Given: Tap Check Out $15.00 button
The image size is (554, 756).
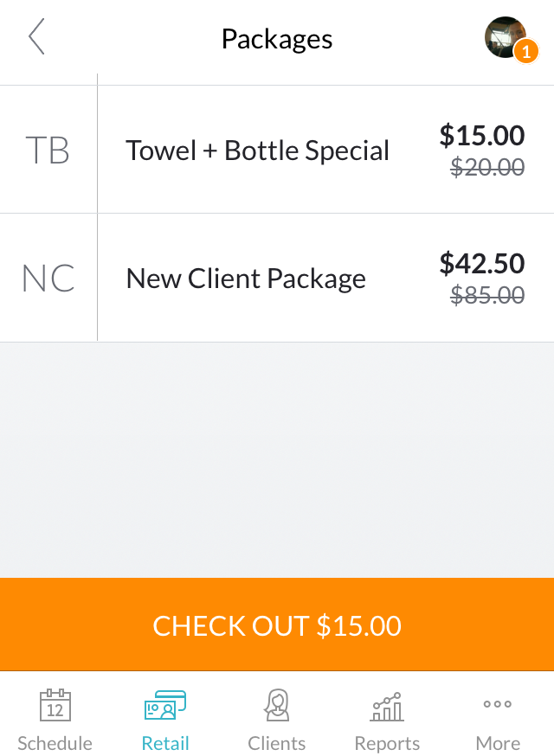Looking at the screenshot, I should (277, 625).
